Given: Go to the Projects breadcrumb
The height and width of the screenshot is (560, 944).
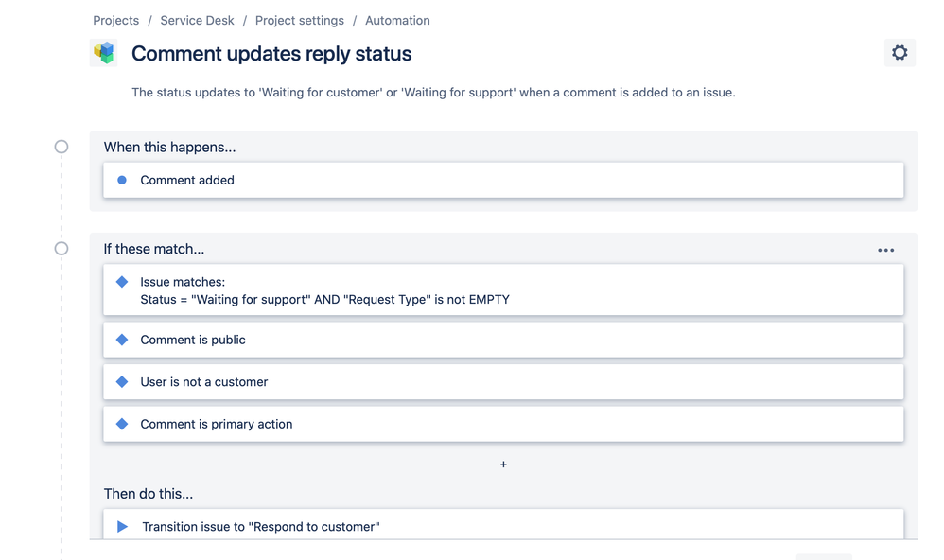Looking at the screenshot, I should click(x=115, y=21).
